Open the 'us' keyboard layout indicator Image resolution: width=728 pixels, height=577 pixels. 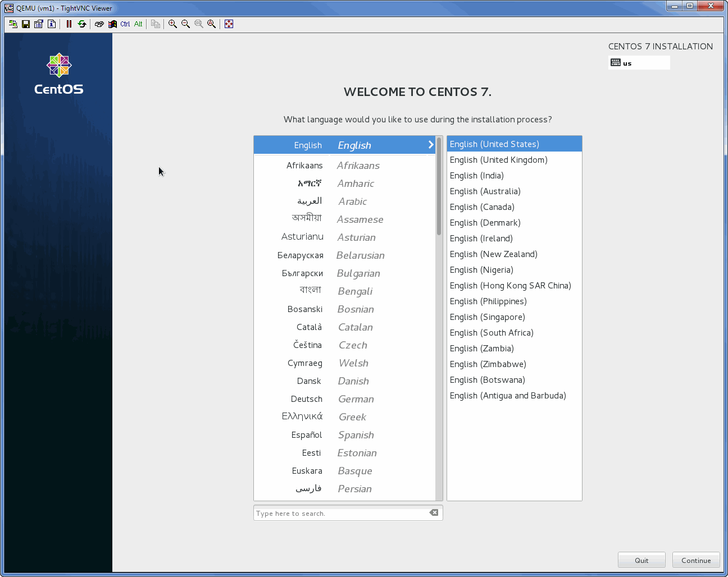639,63
